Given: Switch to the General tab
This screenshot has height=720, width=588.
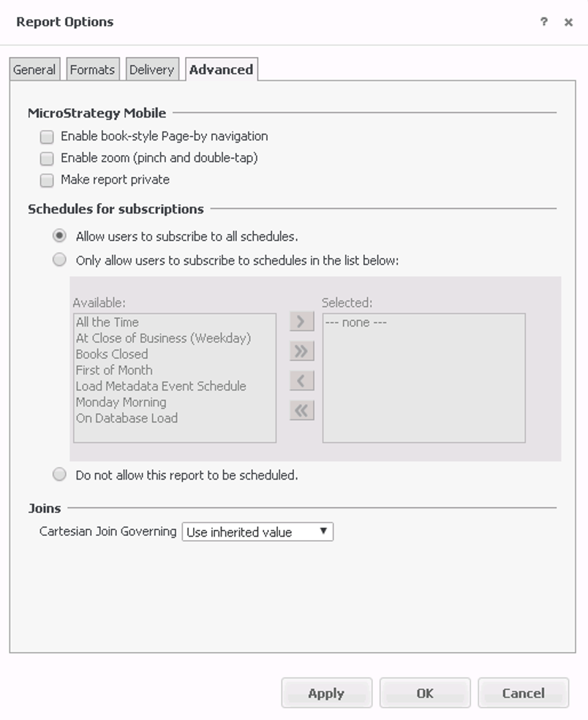Looking at the screenshot, I should (34, 70).
